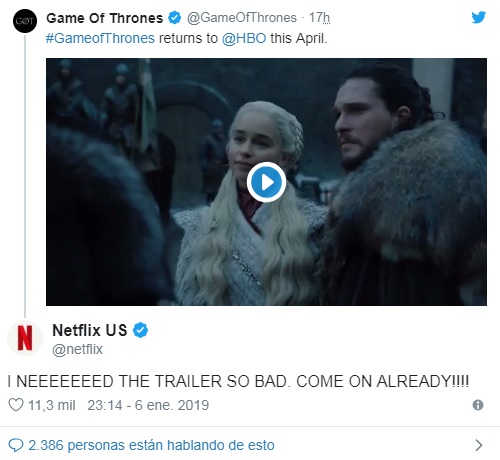Click the Netflix N profile avatar
Image resolution: width=500 pixels, height=460 pixels.
tap(25, 338)
